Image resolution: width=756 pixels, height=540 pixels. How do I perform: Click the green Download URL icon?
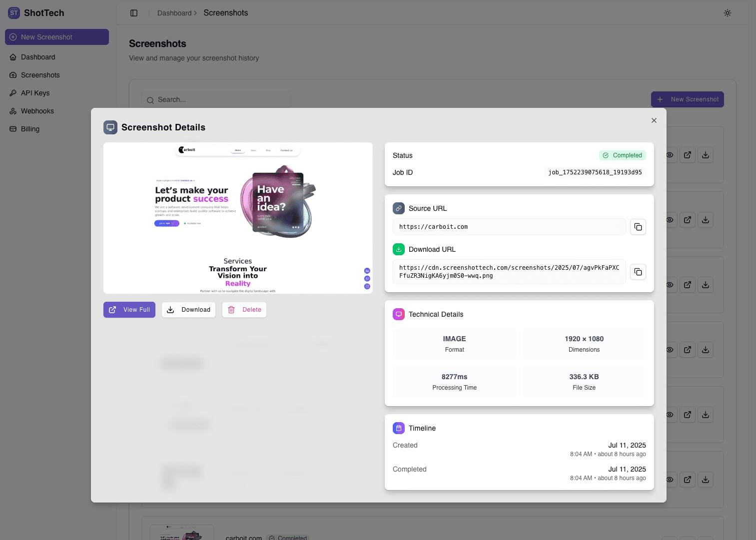(x=399, y=249)
